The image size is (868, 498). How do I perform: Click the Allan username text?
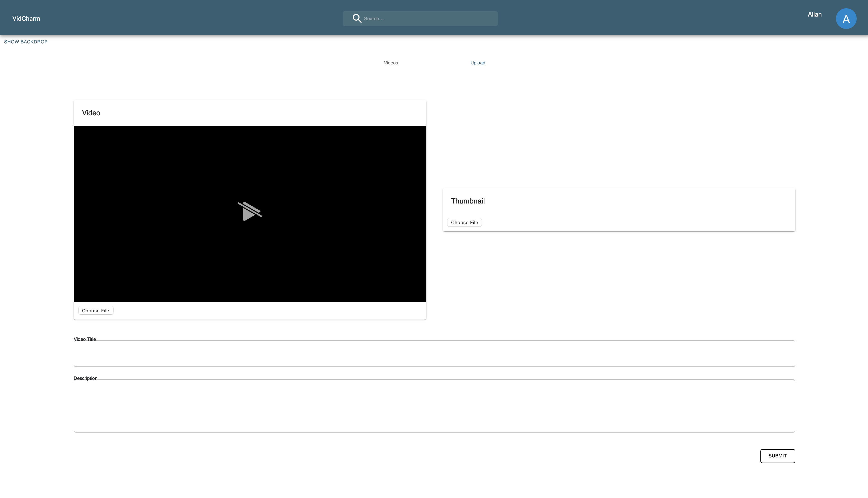pos(814,14)
